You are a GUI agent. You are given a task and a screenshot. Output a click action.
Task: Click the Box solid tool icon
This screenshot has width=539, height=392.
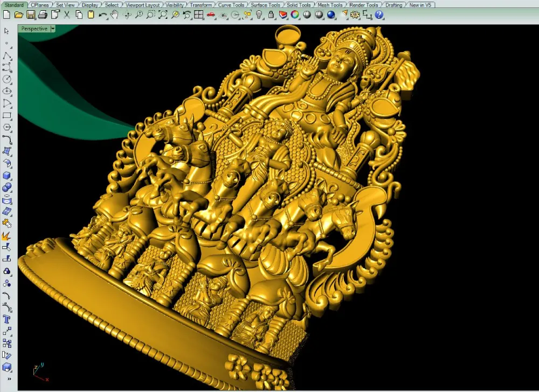6,176
